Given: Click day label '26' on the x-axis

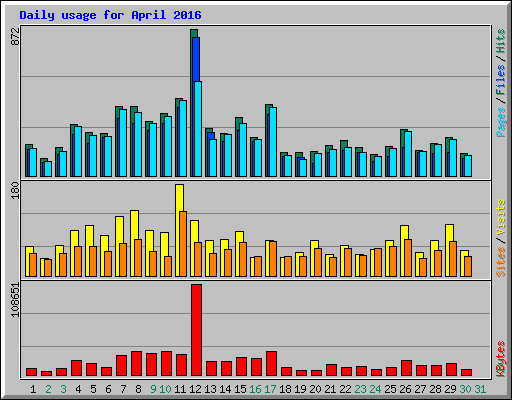Looking at the screenshot, I should pyautogui.click(x=405, y=389).
